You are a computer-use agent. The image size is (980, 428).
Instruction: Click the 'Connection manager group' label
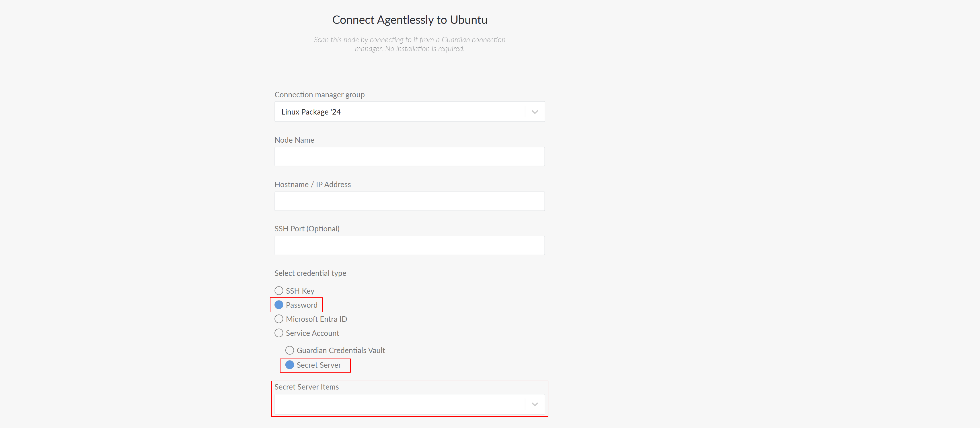tap(319, 94)
